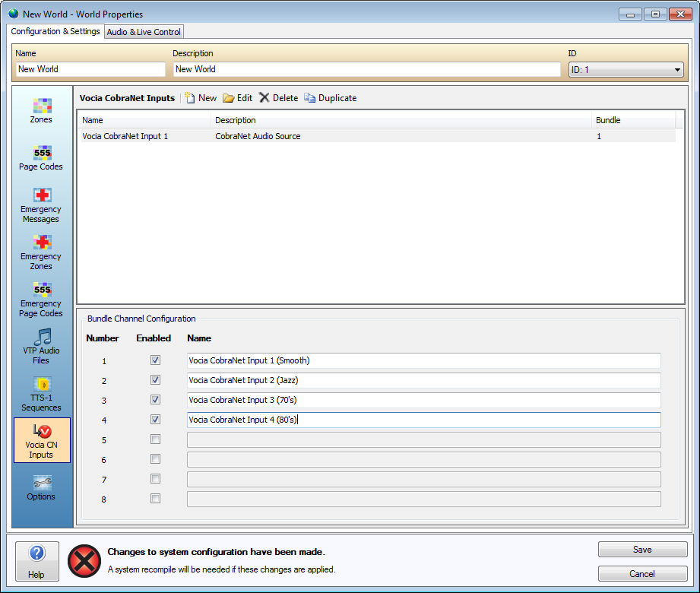Edit channel 1 name field (Smooth)
The height and width of the screenshot is (593, 700).
coord(423,361)
